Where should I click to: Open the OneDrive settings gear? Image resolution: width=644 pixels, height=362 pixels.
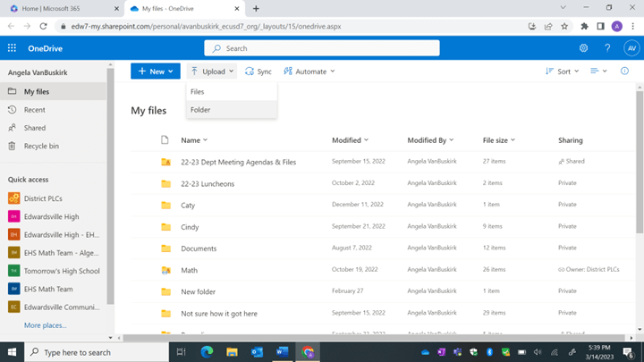pos(583,48)
